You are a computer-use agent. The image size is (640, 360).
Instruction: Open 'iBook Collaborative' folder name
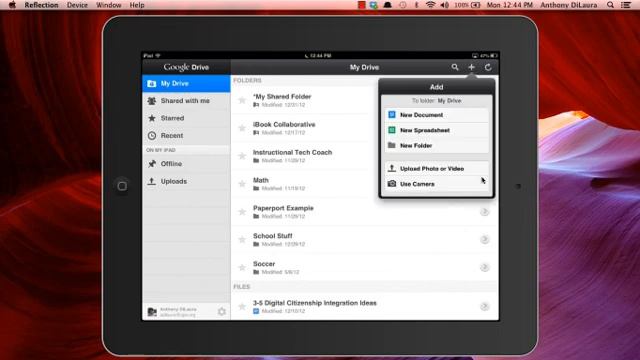click(284, 124)
